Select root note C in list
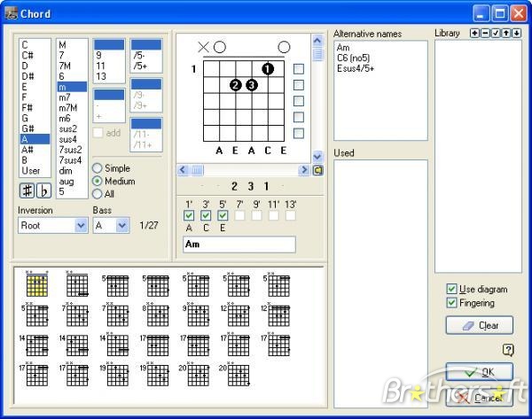This screenshot has height=419, width=532. click(35, 45)
